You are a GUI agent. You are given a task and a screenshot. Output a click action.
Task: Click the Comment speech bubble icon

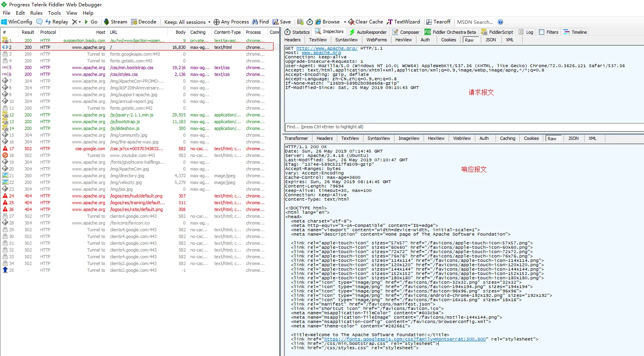39,22
